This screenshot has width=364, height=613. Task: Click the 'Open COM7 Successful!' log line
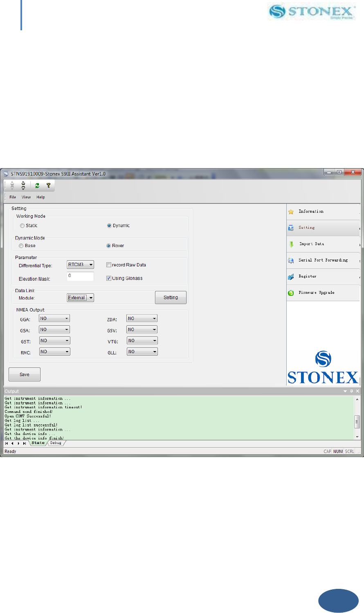[x=28, y=416]
